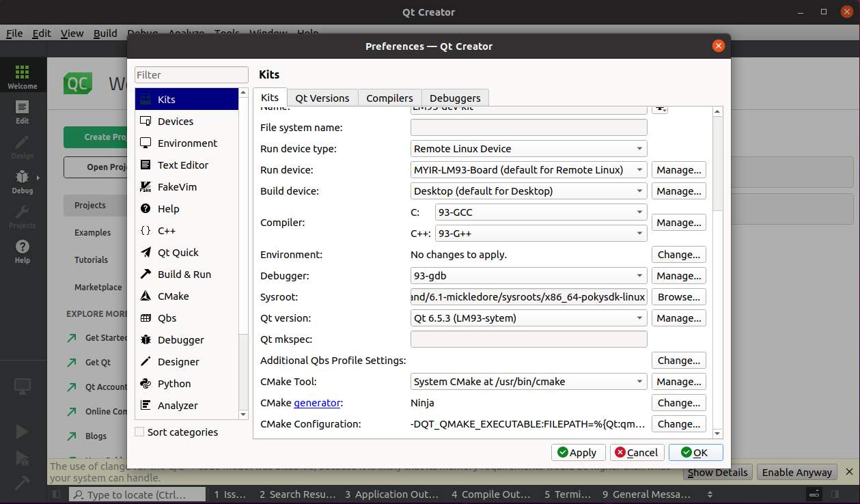
Task: Open the Analyzer settings category
Action: coord(177,406)
